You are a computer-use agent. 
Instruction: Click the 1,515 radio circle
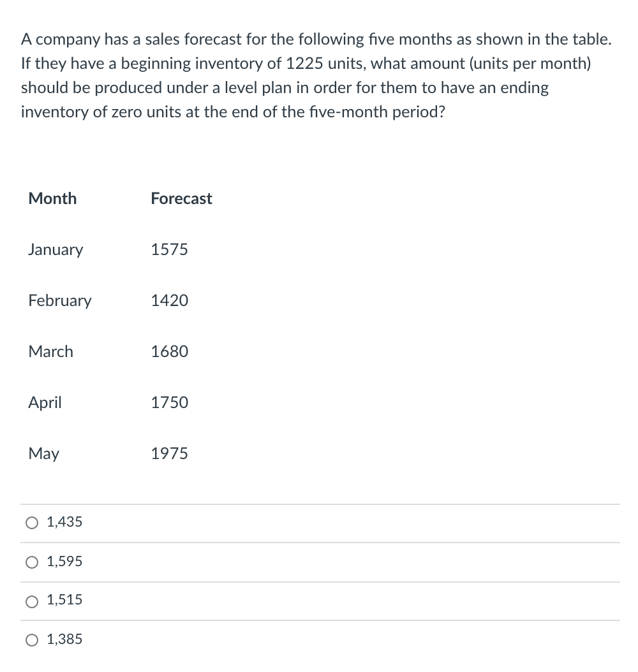click(x=31, y=600)
